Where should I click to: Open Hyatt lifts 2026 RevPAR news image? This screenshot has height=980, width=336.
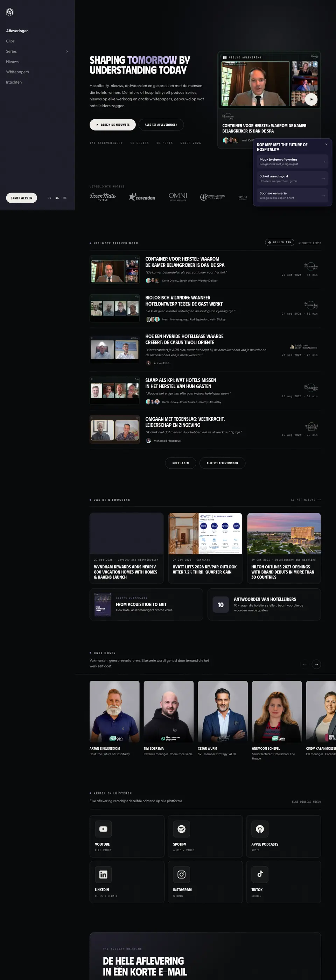pyautogui.click(x=205, y=533)
